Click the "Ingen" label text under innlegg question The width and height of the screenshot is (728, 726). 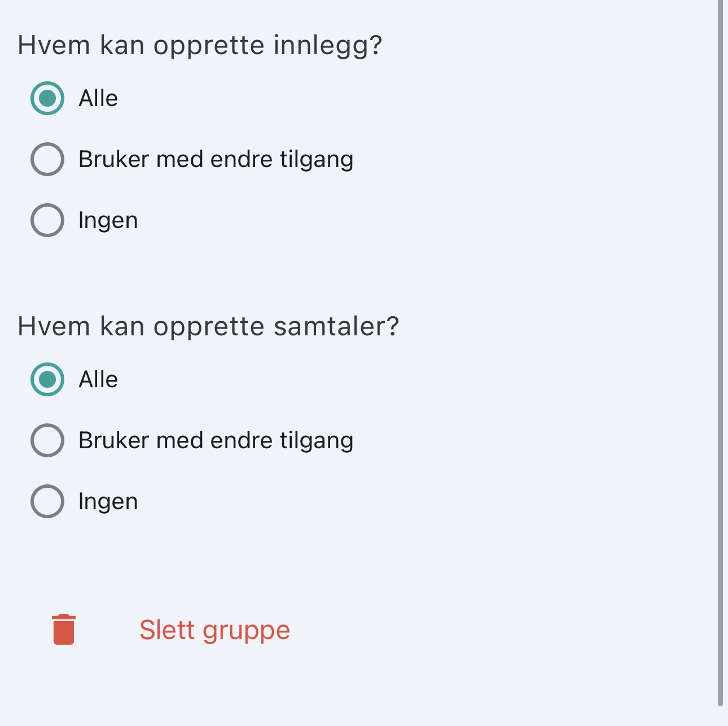coord(108,221)
